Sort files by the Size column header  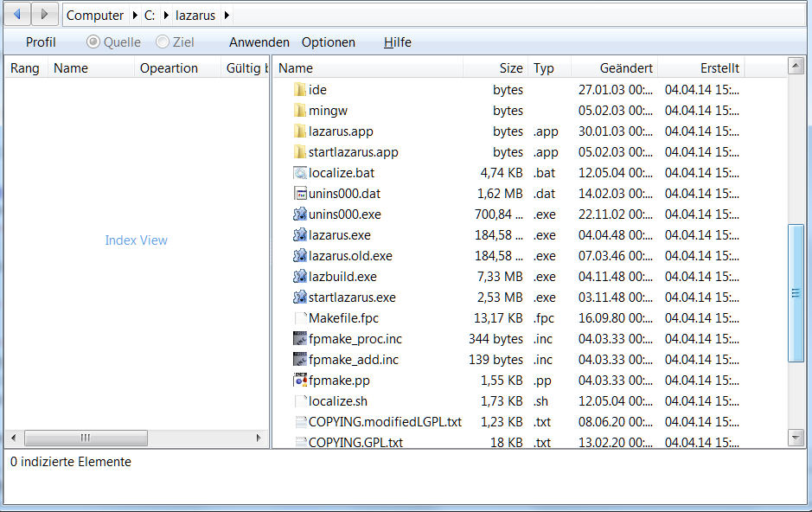click(510, 68)
